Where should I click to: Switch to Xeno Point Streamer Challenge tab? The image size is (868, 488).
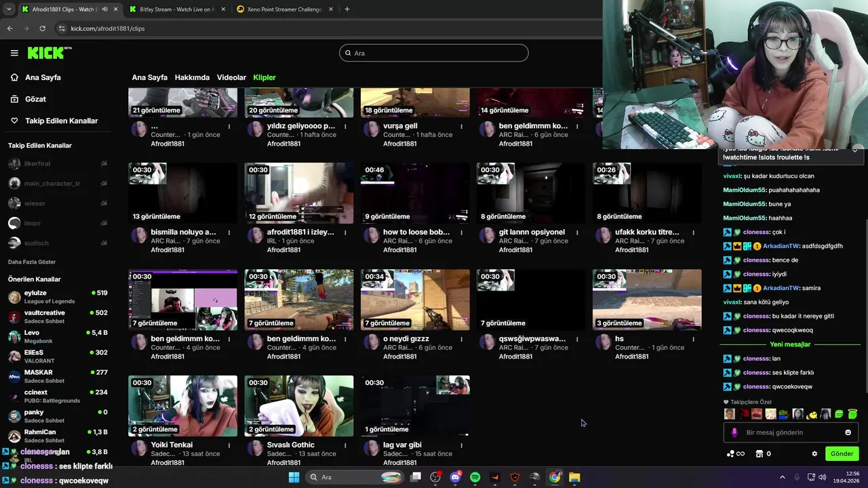coord(285,9)
